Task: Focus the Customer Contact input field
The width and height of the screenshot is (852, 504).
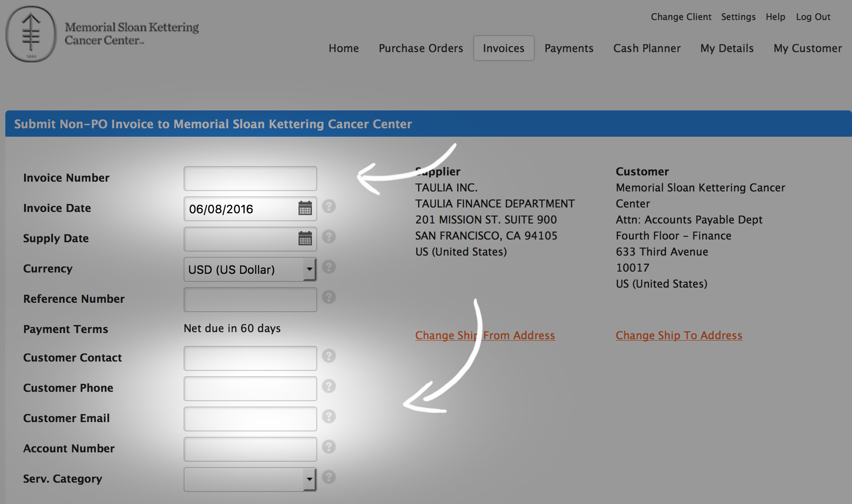Action: point(250,358)
